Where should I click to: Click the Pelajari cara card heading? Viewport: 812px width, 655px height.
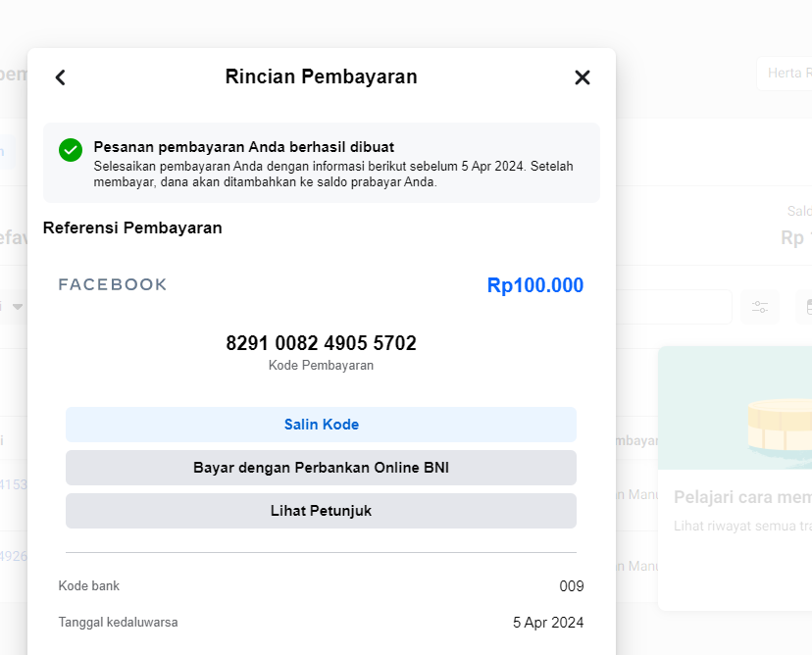pyautogui.click(x=742, y=497)
